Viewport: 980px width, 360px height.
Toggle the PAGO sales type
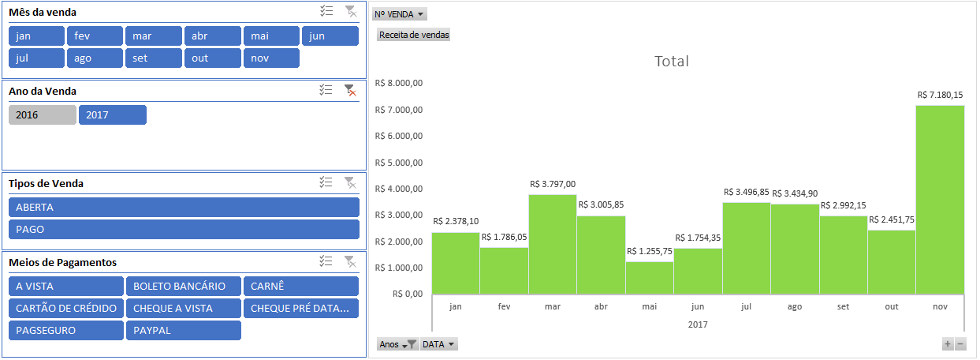[184, 230]
